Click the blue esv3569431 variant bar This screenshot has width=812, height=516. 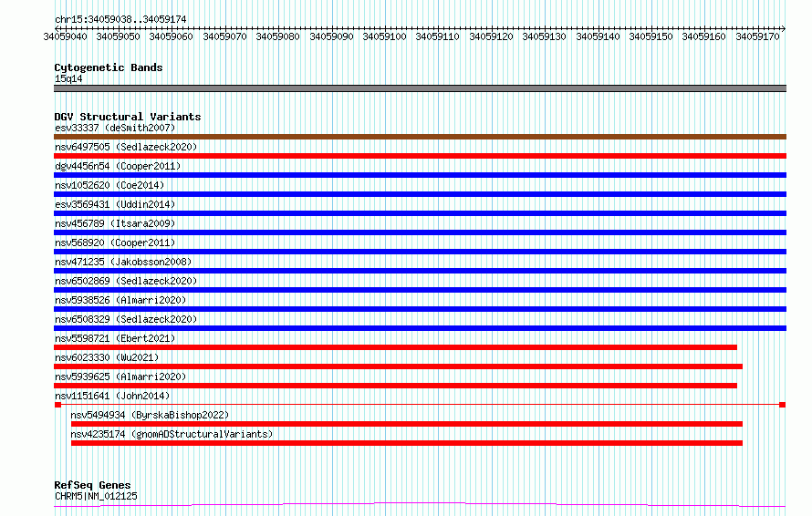(420, 213)
